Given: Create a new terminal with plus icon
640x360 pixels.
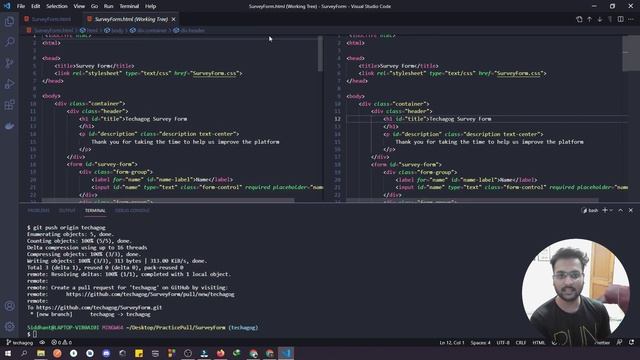Looking at the screenshot, I should click(x=605, y=210).
